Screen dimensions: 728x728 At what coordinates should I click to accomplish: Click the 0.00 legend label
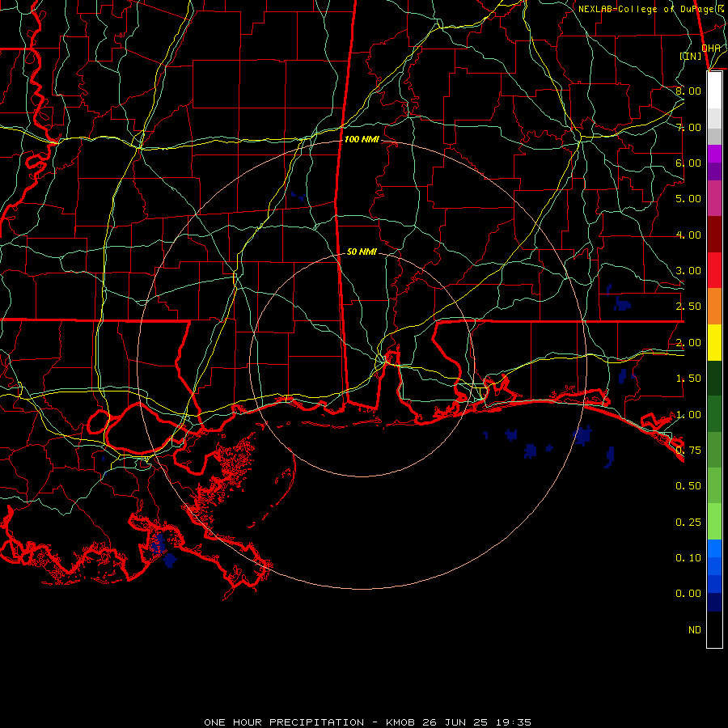[688, 594]
